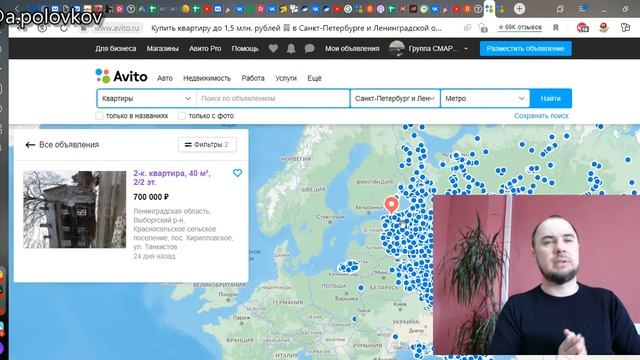Add the 2-к. квартира listing to favorites

[237, 173]
